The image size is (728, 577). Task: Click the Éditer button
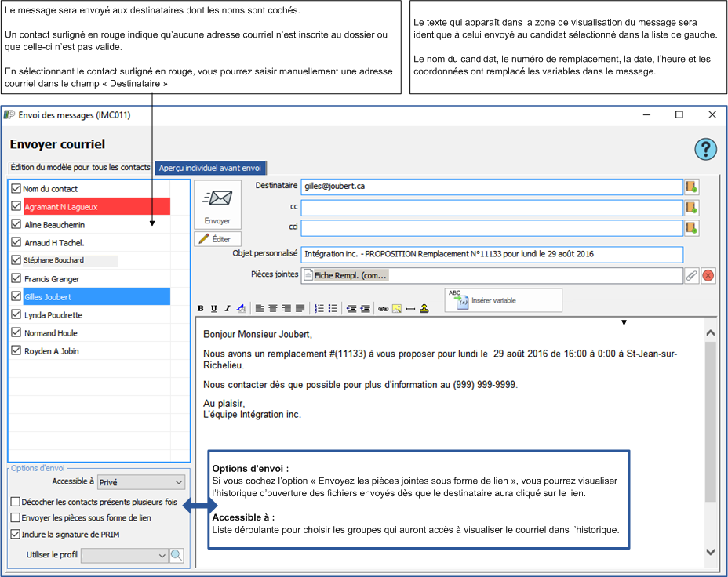[x=217, y=239]
